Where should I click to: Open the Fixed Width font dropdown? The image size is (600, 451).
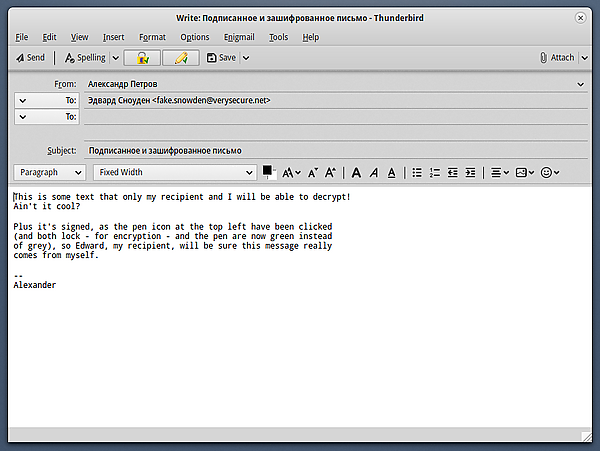(175, 173)
